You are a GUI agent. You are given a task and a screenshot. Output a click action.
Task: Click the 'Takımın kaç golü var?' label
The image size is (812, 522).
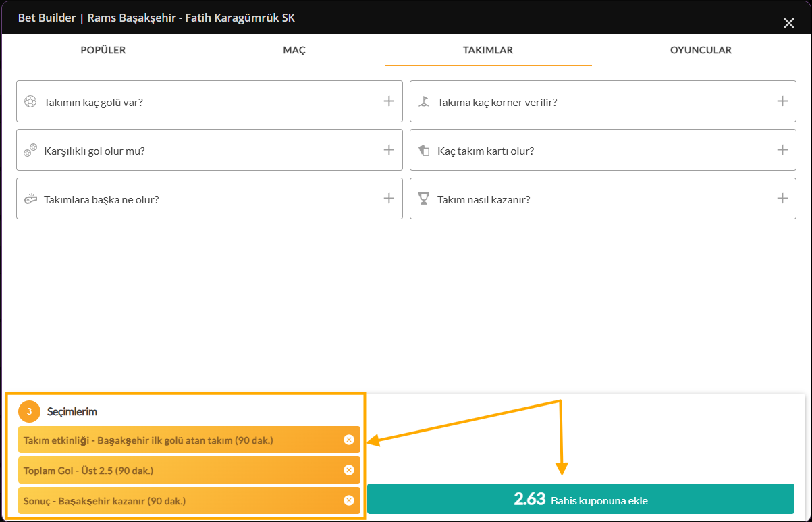pyautogui.click(x=93, y=103)
